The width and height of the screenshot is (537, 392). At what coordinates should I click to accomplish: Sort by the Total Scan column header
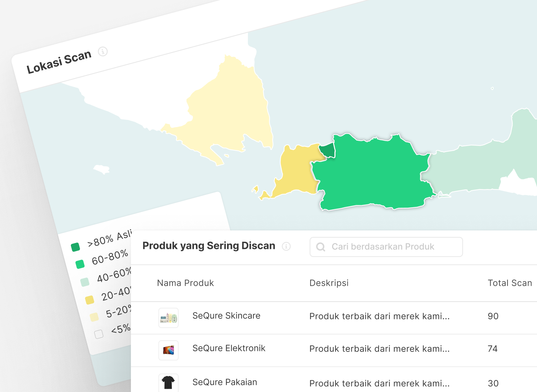pyautogui.click(x=510, y=283)
